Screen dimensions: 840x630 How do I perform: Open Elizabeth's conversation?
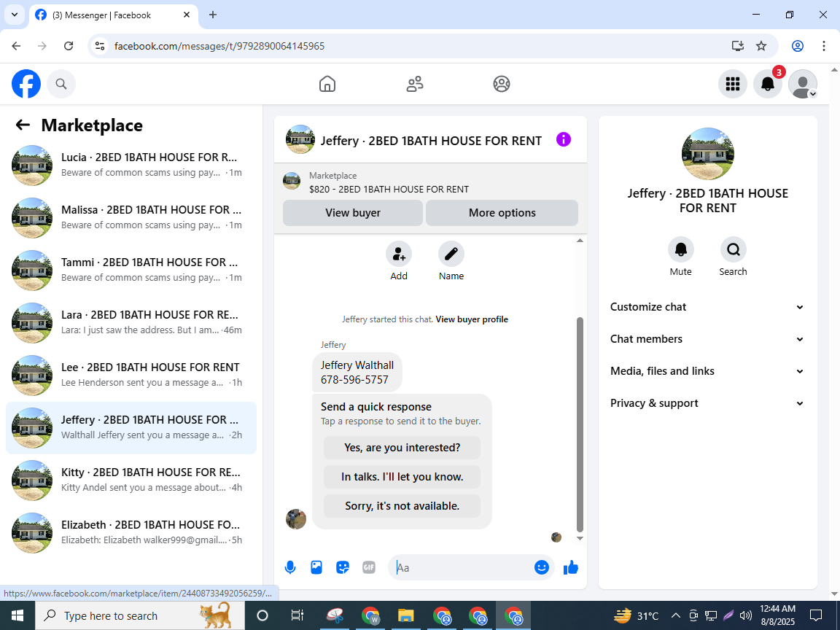point(131,532)
